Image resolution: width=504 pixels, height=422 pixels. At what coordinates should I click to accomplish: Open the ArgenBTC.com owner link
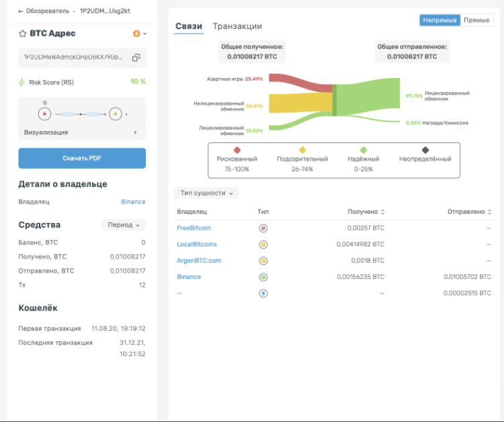coord(199,260)
